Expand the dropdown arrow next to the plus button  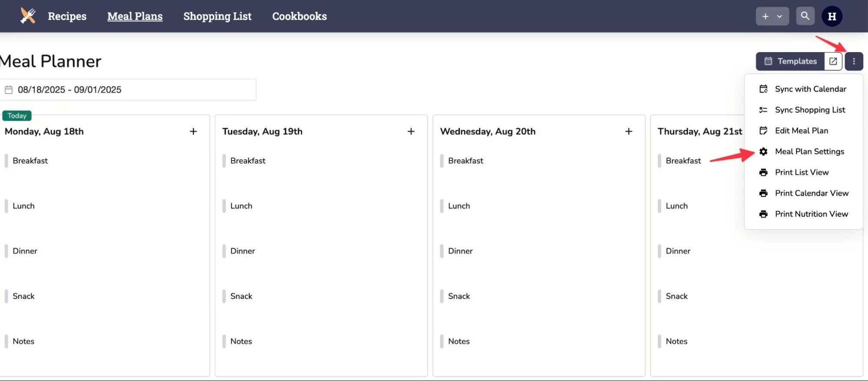pos(779,16)
